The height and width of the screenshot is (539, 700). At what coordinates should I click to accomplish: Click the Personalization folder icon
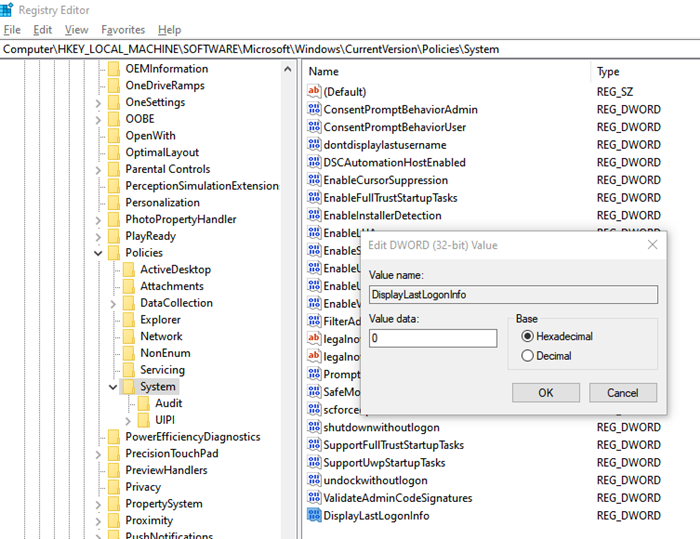click(x=114, y=203)
